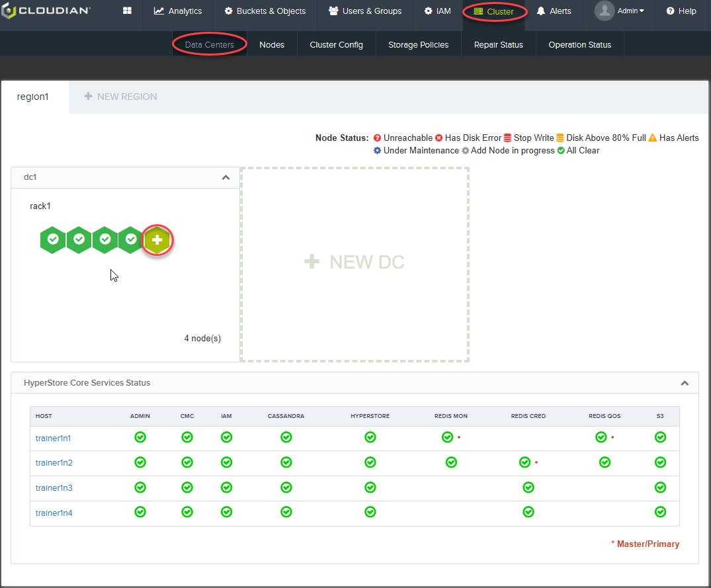This screenshot has height=588, width=711.
Task: Select the leftmost green node hexagon in rack1
Action: tap(53, 239)
